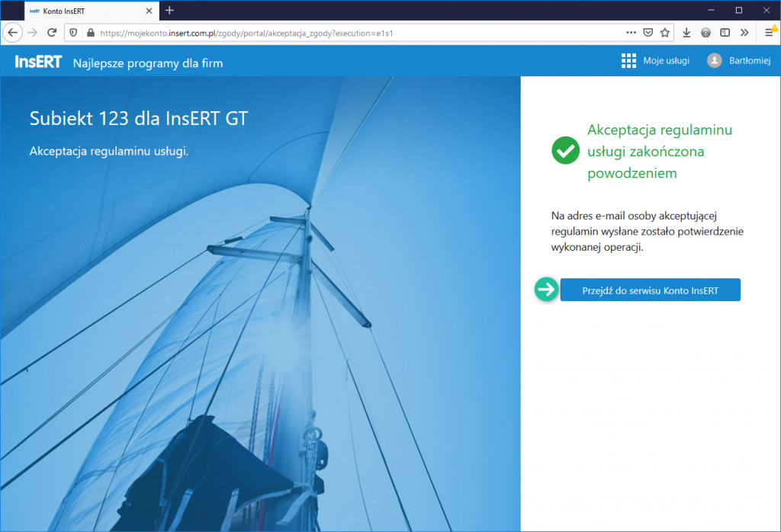Reload the current page

(52, 33)
